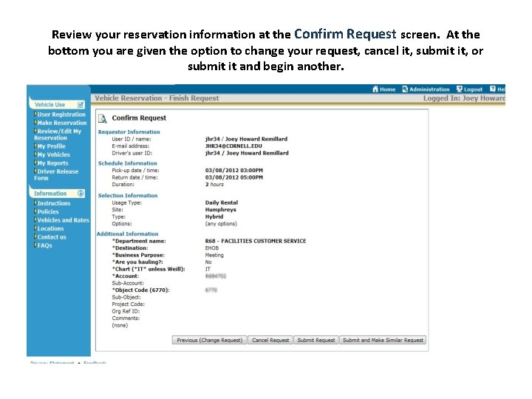Open User Registration in sidebar
The height and width of the screenshot is (399, 532).
61,115
